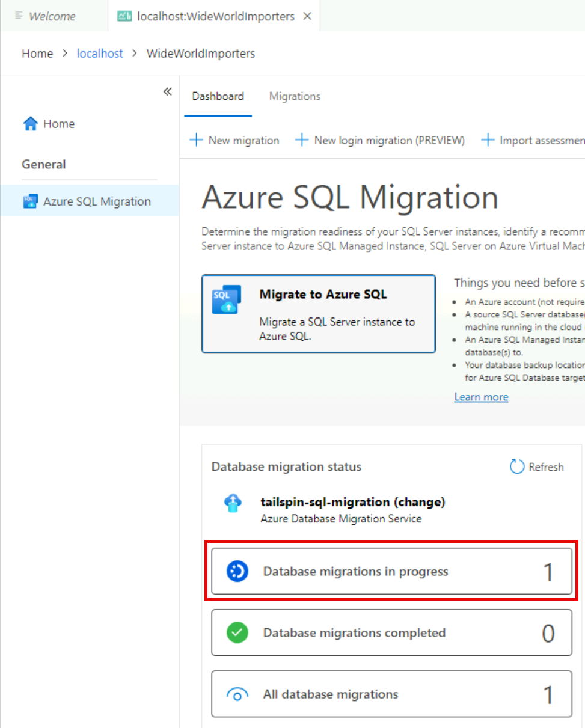Start a New login migration (PREVIEW)
585x728 pixels.
[381, 140]
